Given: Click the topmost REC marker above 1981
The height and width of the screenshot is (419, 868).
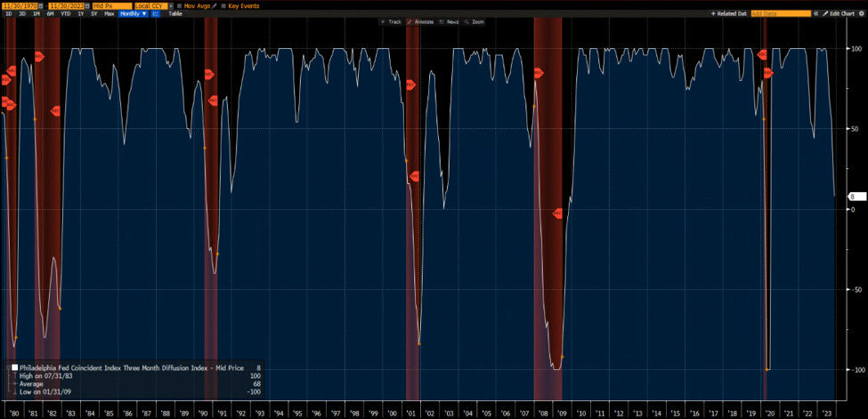Looking at the screenshot, I should tap(39, 56).
